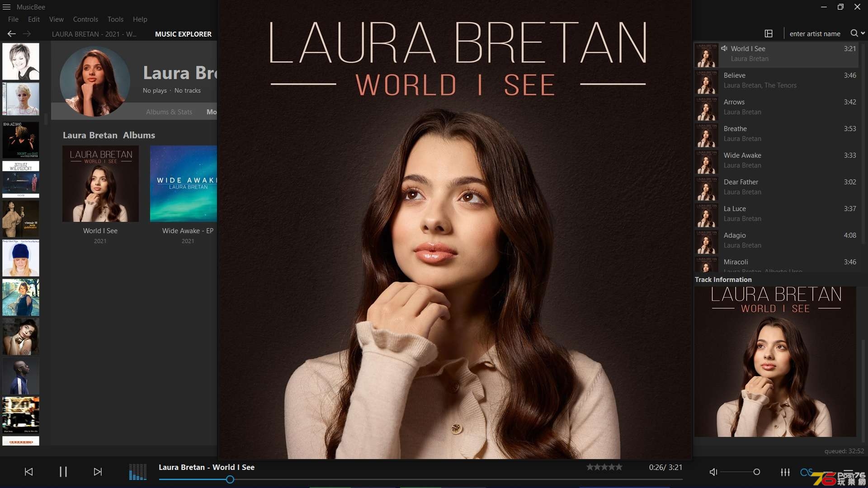Open the Tools menu
The width and height of the screenshot is (868, 488).
115,19
